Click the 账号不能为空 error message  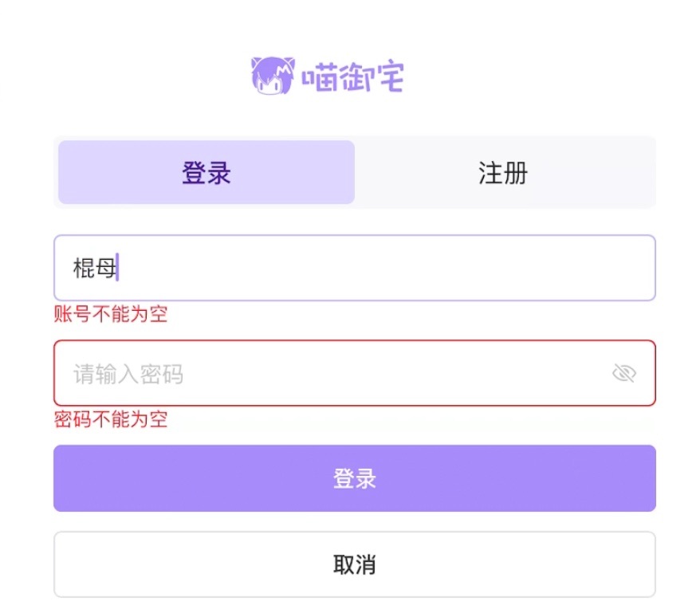coord(111,314)
